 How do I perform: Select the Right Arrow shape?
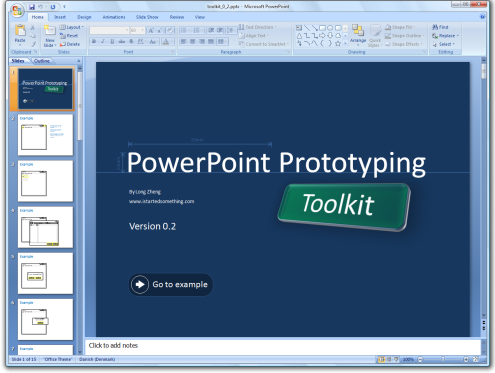322,35
